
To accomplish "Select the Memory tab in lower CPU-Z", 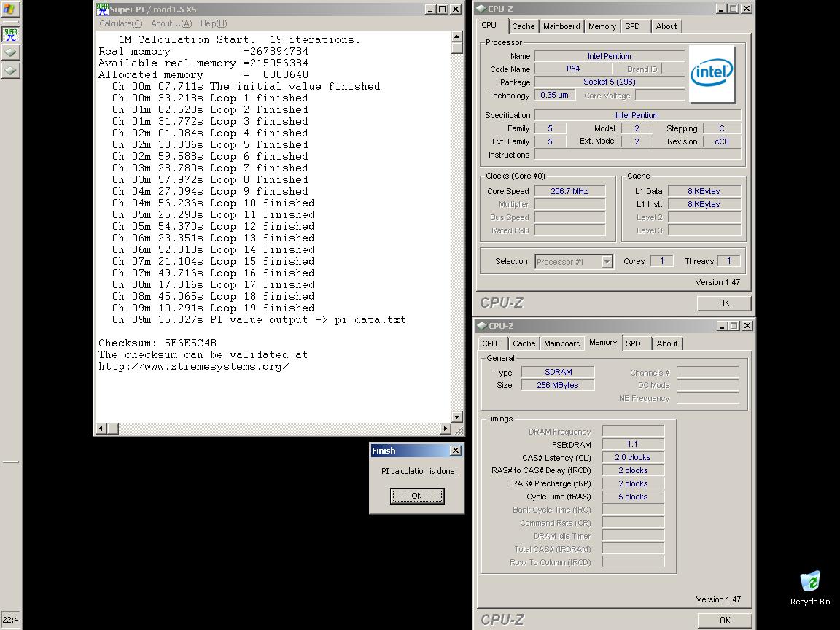I will tap(603, 342).
